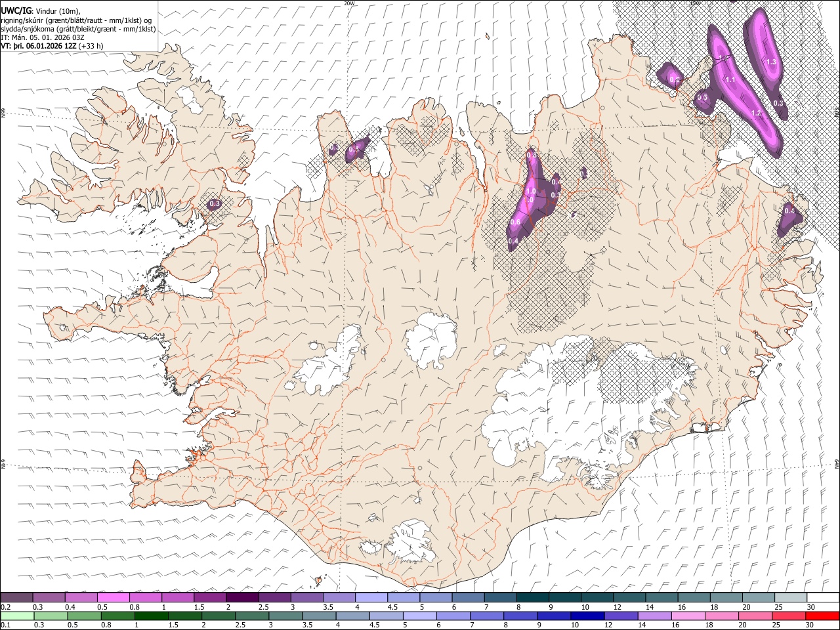Click the darkest green 1 swatch in lower legend
The image size is (840, 630).
(152, 616)
